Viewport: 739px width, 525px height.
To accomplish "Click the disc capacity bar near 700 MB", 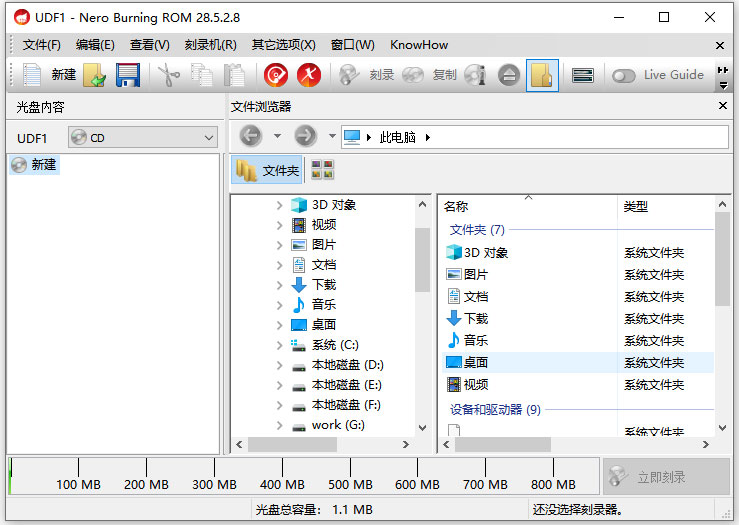I will coord(485,475).
